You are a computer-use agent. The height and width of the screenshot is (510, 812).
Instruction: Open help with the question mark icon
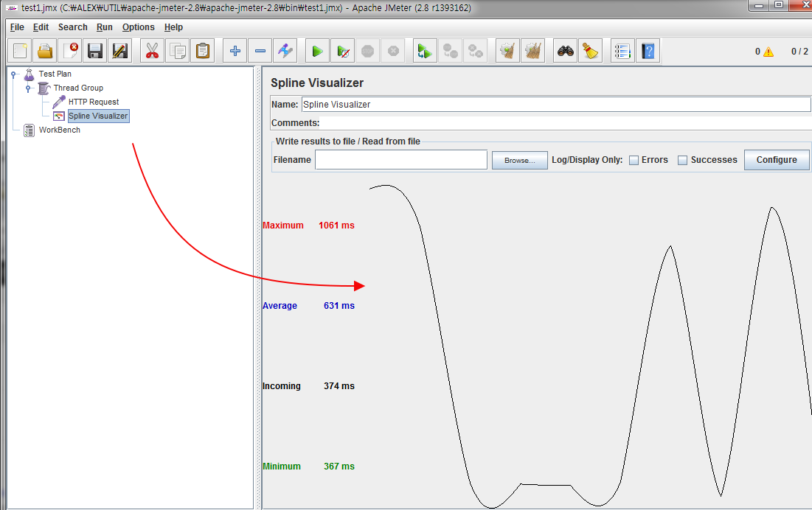648,51
